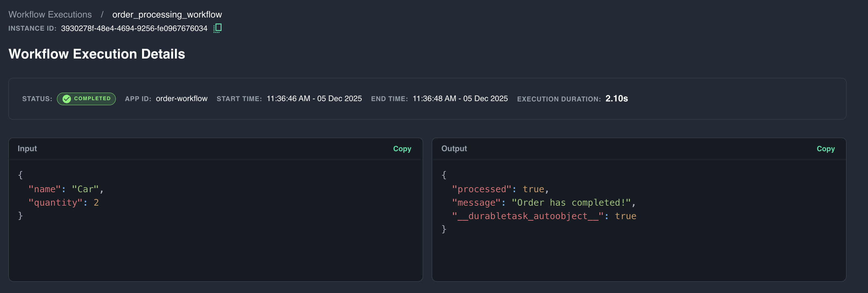This screenshot has height=293, width=868.
Task: Click the 2.10s execution duration
Action: [617, 99]
